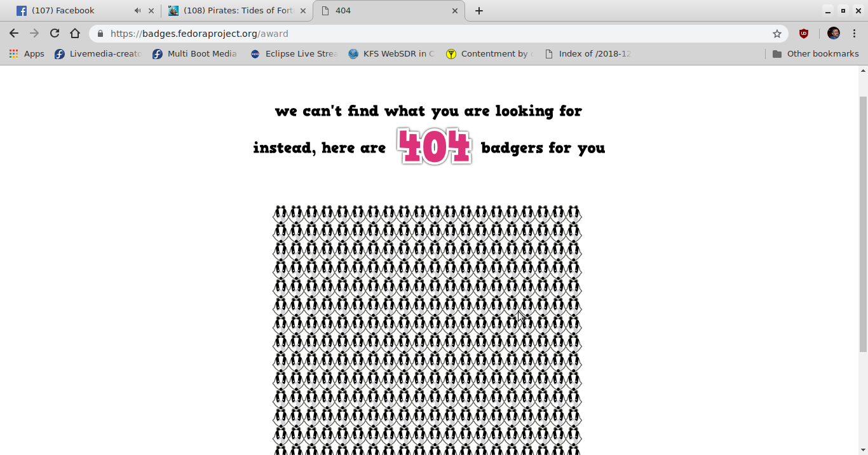The height and width of the screenshot is (455, 868).
Task: Open the uBlock Origin extension icon
Action: click(804, 34)
